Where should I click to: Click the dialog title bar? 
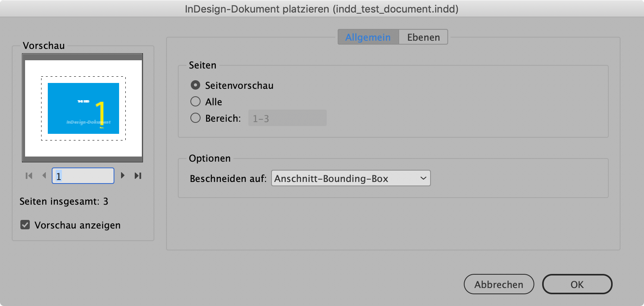point(322,9)
